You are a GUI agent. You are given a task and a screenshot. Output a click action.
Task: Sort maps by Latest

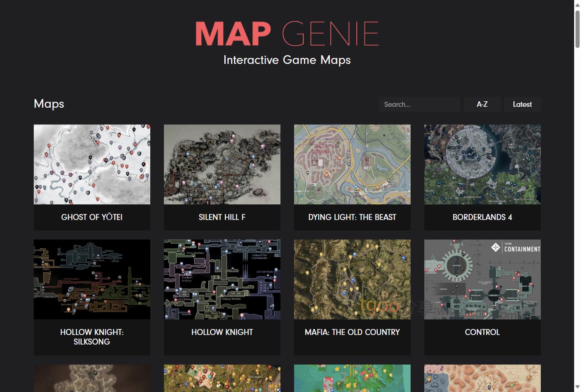(522, 105)
